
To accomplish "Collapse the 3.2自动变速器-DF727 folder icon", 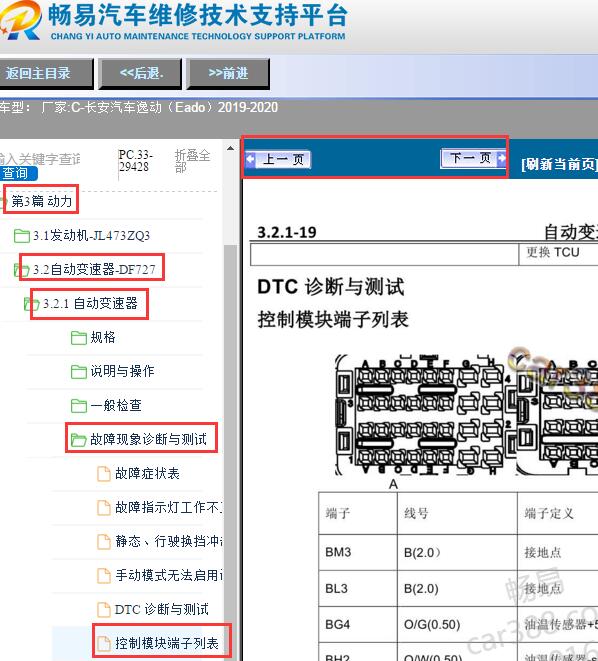I will pyautogui.click(x=21, y=269).
